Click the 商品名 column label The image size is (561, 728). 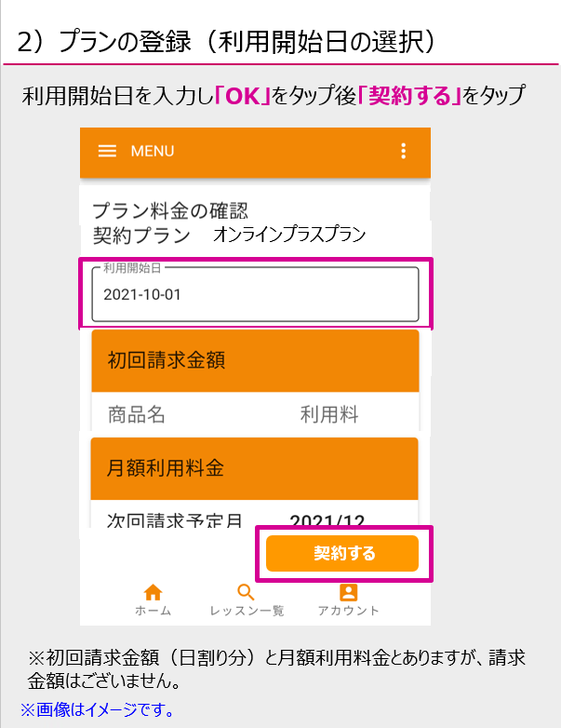click(x=137, y=414)
